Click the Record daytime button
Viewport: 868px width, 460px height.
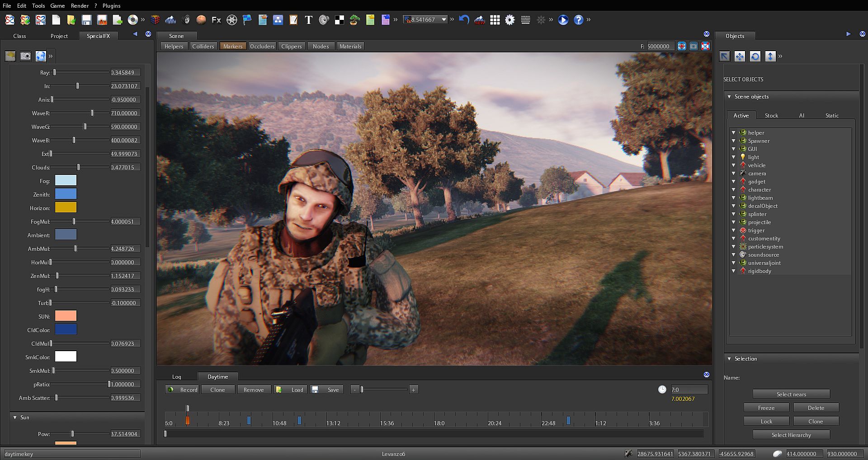(183, 390)
